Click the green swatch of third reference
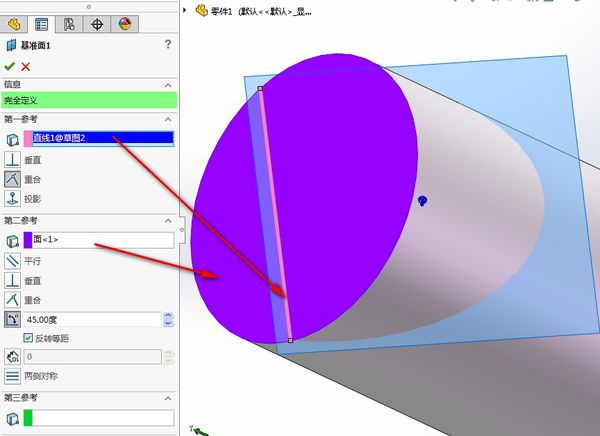The image size is (600, 436). [28, 418]
